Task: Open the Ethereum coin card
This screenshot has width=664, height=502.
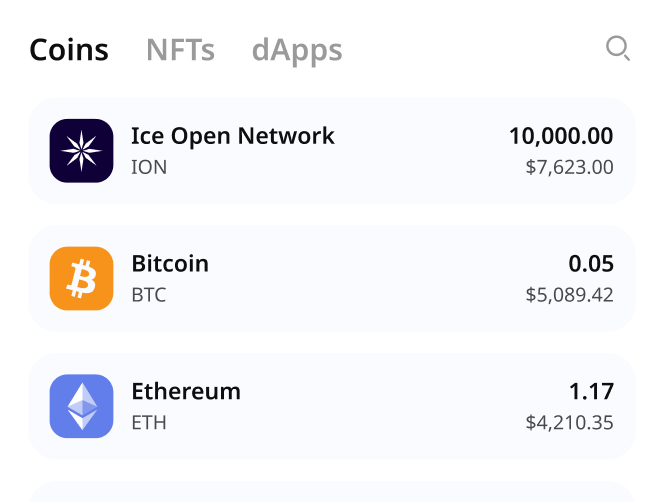Action: point(332,406)
